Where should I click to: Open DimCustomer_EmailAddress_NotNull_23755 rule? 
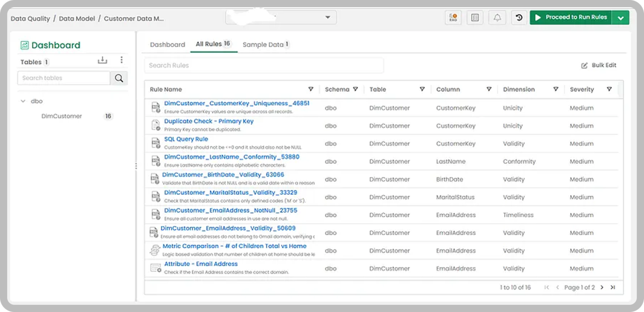[231, 210]
